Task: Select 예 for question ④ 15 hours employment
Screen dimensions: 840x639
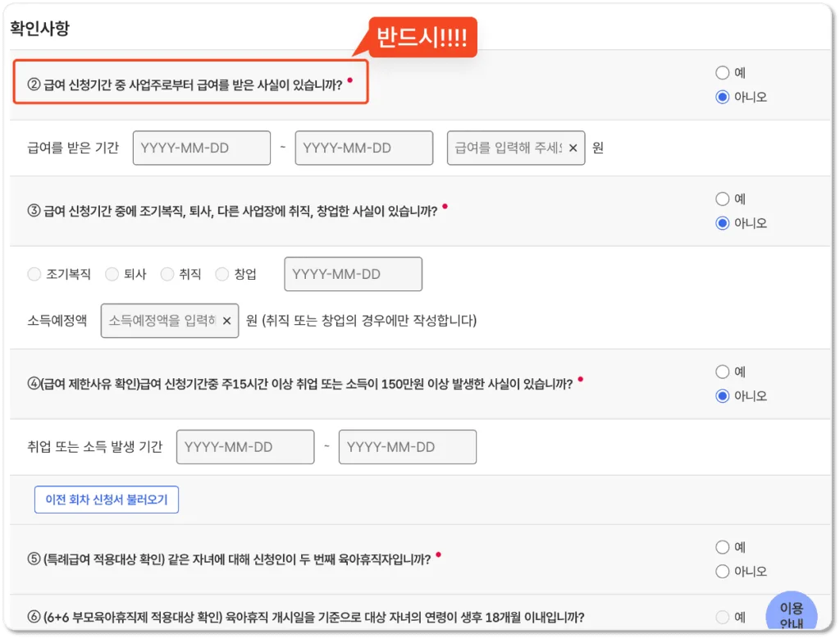Action: pyautogui.click(x=722, y=372)
